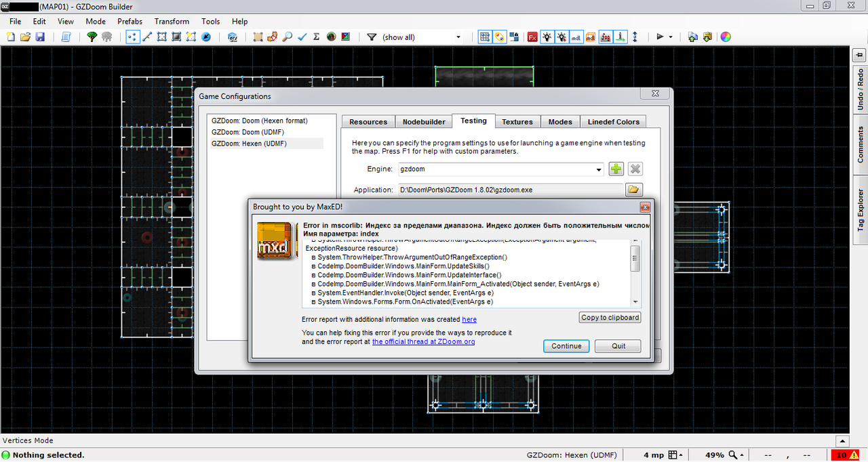Toggle the fog rendering button
Viewport: 868px width, 462px height.
click(x=606, y=37)
